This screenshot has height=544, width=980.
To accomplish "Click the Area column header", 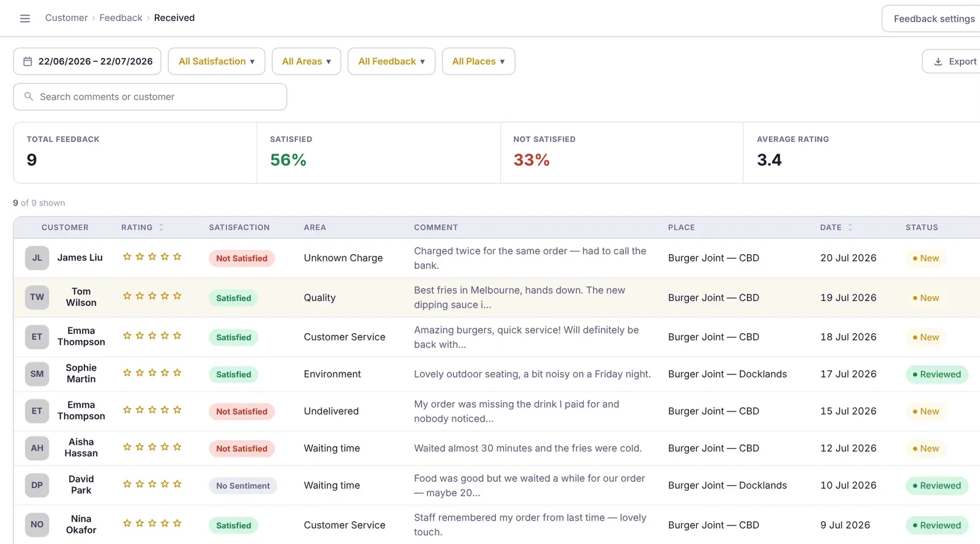I will pyautogui.click(x=315, y=228).
